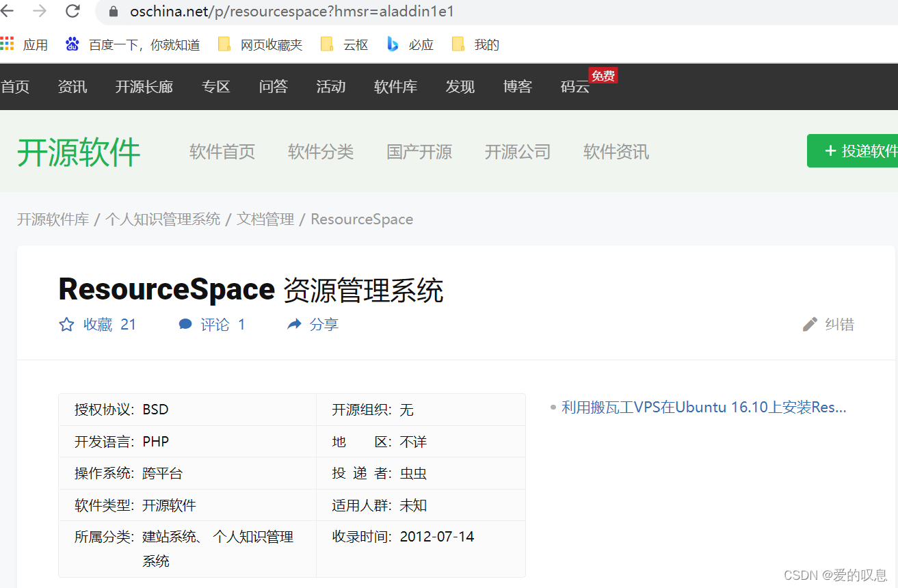Click the 纠错 link text
898x588 pixels.
point(840,325)
